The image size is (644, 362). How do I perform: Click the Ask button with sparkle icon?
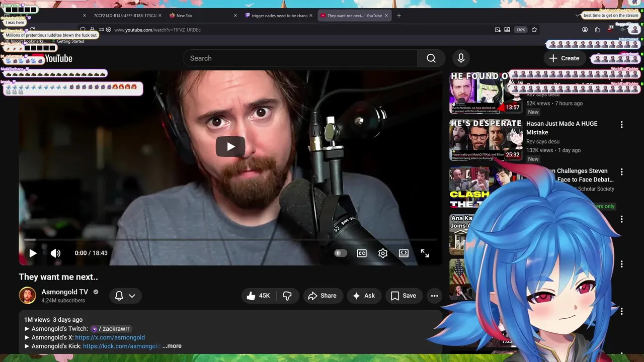pos(364,296)
